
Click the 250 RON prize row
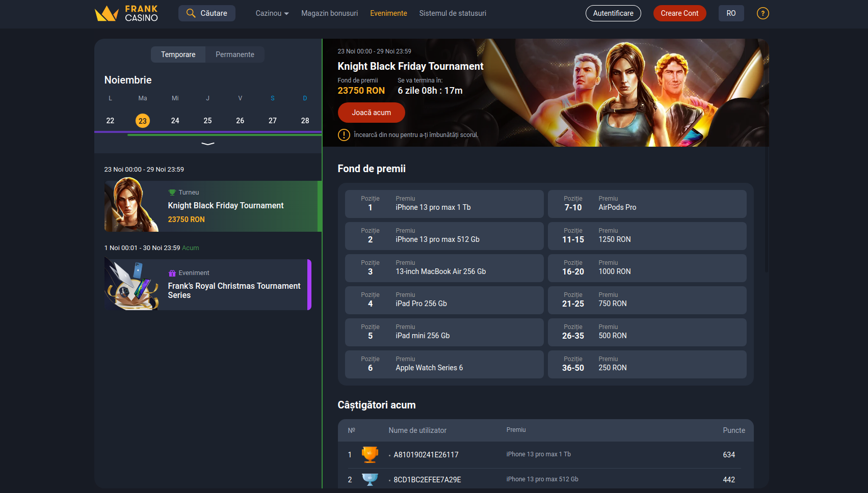pos(647,364)
